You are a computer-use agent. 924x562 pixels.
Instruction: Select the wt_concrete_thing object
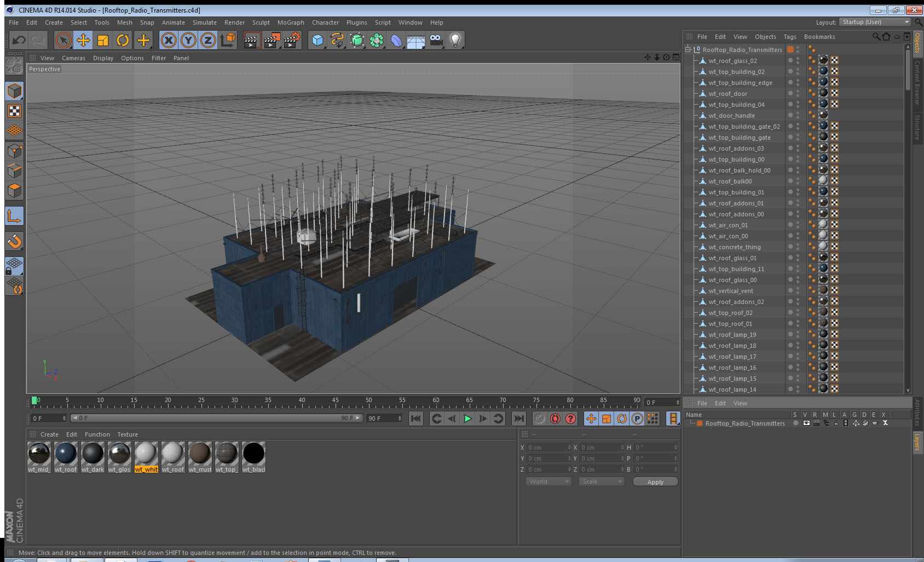[735, 247]
